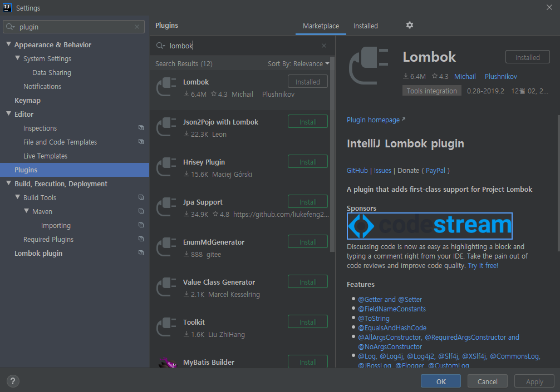Screen dimensions: 560x392
Task: Click the IntelliJ logo in the title bar
Action: pyautogui.click(x=8, y=8)
